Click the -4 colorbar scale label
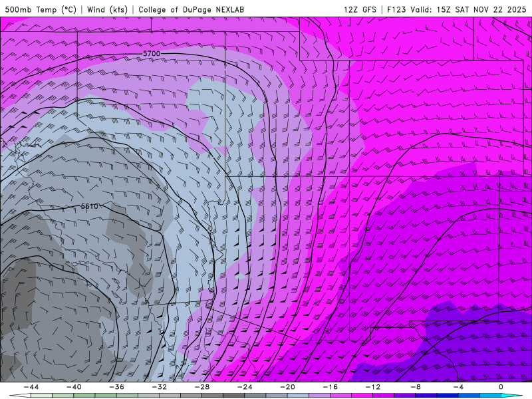Image resolution: width=532 pixels, height=399 pixels. click(458, 387)
